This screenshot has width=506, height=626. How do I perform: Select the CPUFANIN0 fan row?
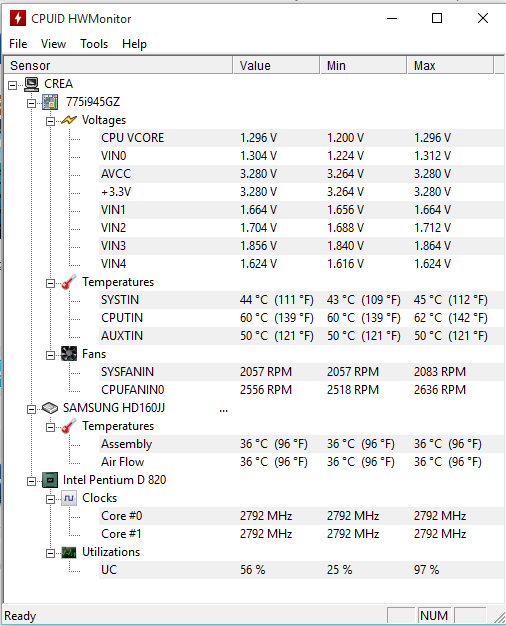pos(302,390)
